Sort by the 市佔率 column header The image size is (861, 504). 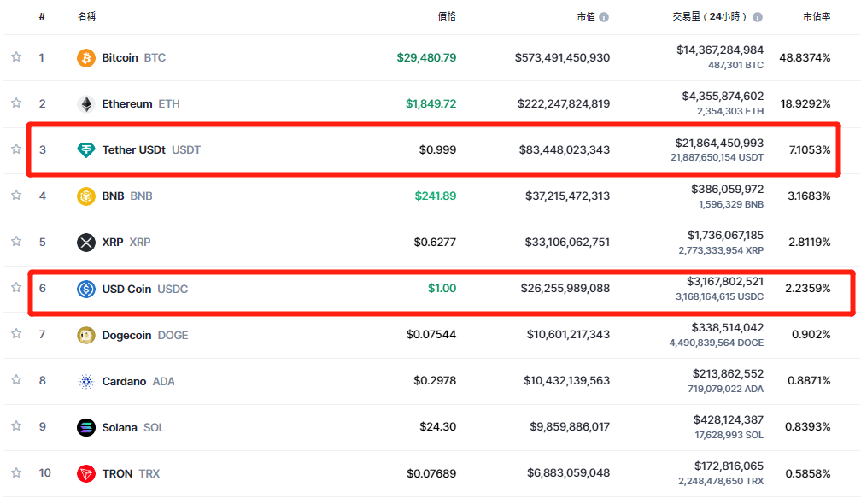pyautogui.click(x=817, y=16)
